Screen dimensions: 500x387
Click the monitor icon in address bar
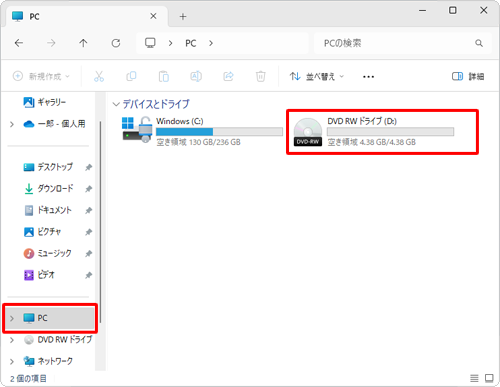point(150,43)
